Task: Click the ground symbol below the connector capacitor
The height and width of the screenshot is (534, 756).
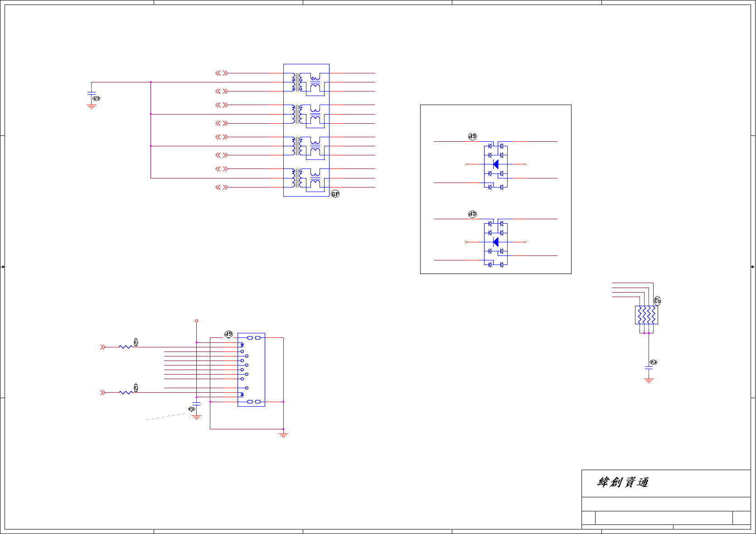Action: [196, 418]
